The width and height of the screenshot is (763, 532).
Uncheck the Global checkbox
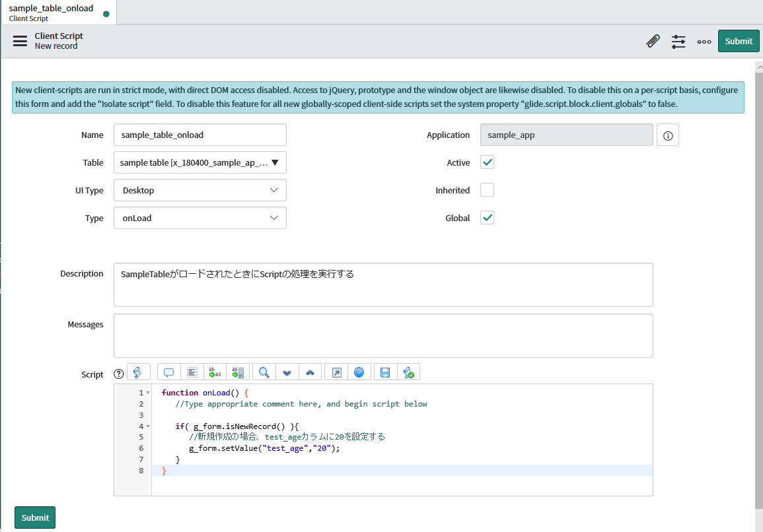487,218
